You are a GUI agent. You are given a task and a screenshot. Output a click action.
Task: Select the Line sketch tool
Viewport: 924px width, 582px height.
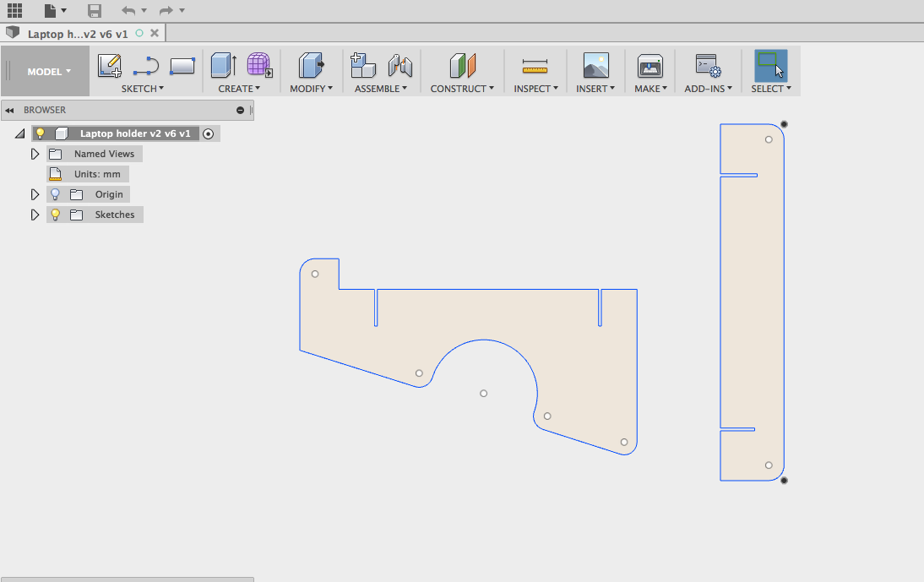(x=145, y=65)
